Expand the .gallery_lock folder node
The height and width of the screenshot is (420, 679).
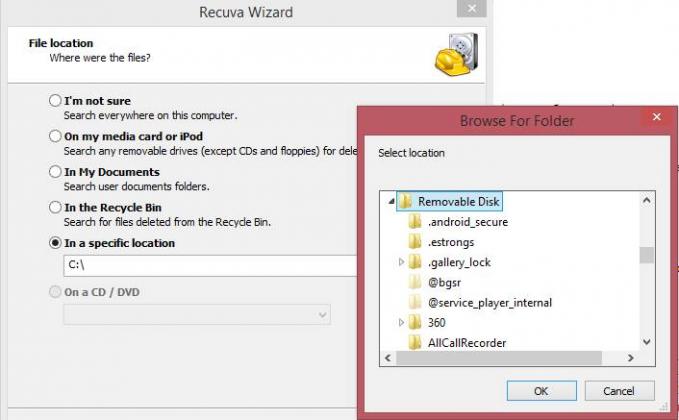click(x=402, y=262)
